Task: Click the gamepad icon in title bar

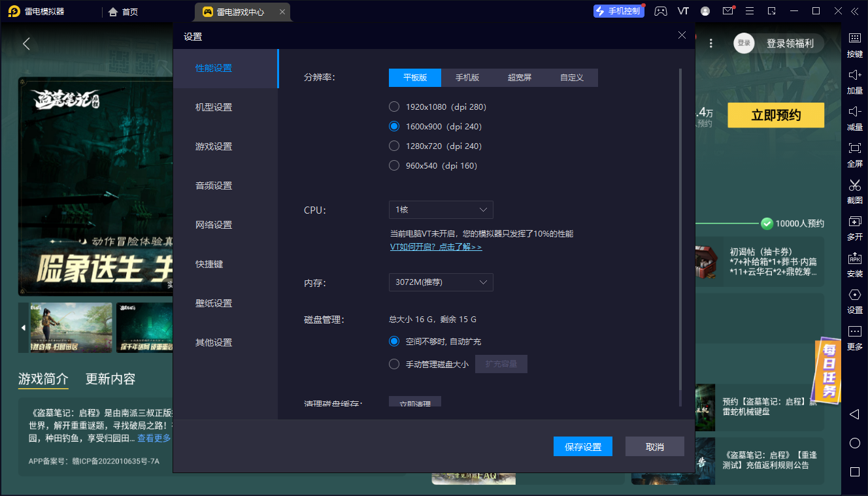Action: click(x=661, y=11)
